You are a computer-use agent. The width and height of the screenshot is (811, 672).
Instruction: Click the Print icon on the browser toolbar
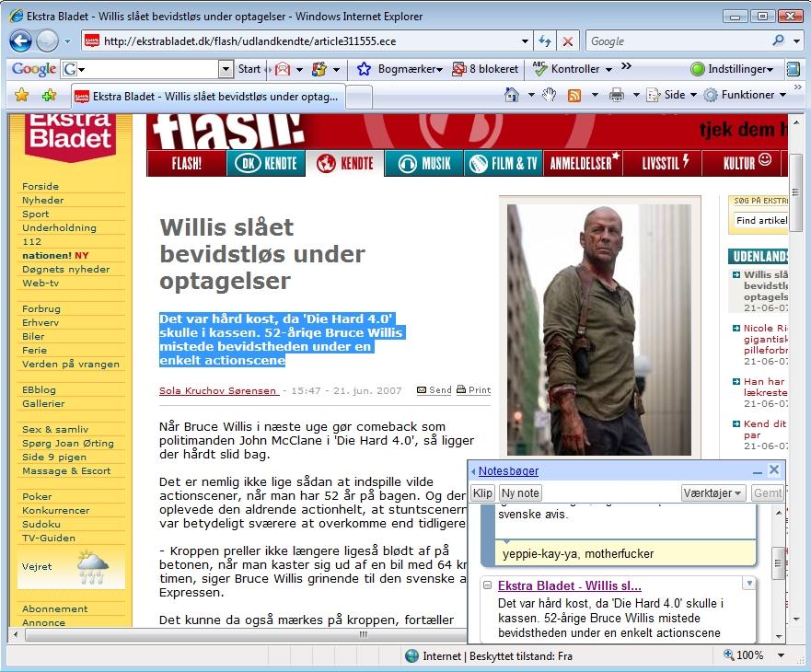point(617,95)
